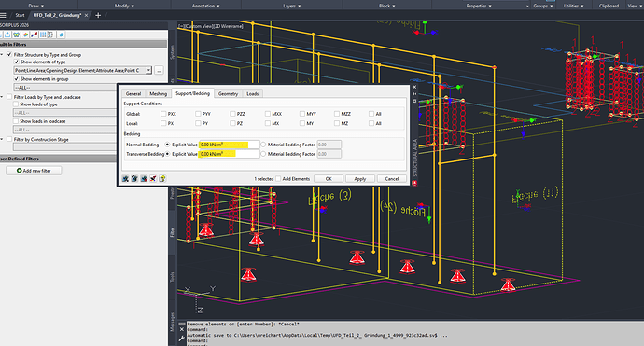The image size is (644, 346).
Task: Open the hamburger menu beside Start tab
Action: [3, 15]
